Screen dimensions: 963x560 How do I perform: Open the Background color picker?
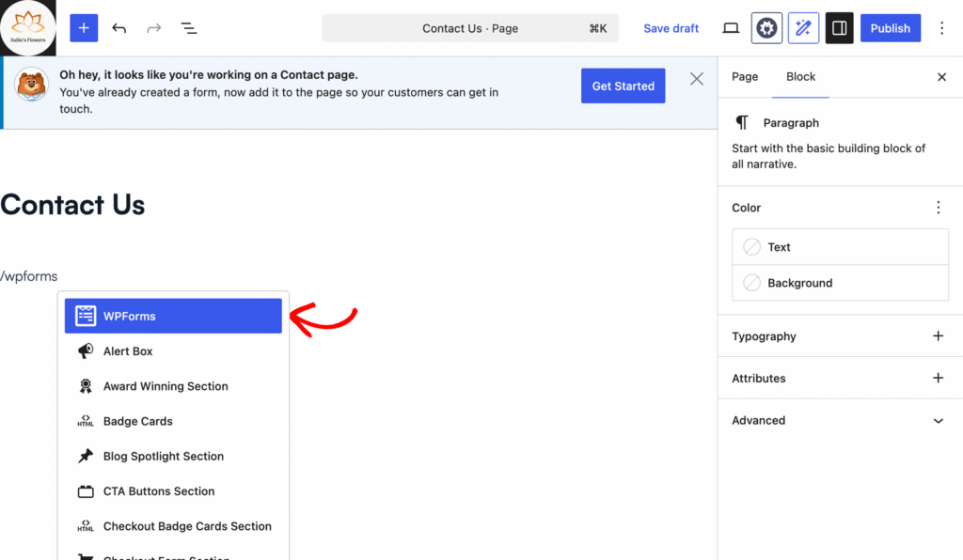click(x=840, y=283)
